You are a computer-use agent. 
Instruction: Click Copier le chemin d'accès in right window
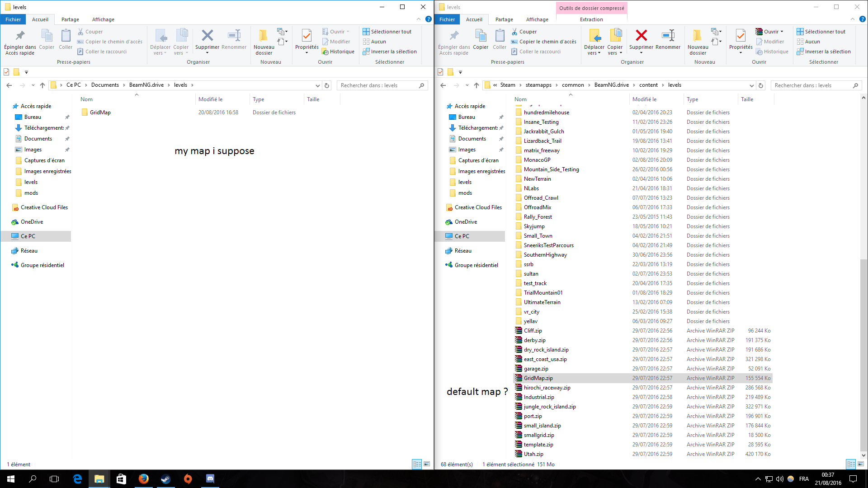tap(543, 42)
